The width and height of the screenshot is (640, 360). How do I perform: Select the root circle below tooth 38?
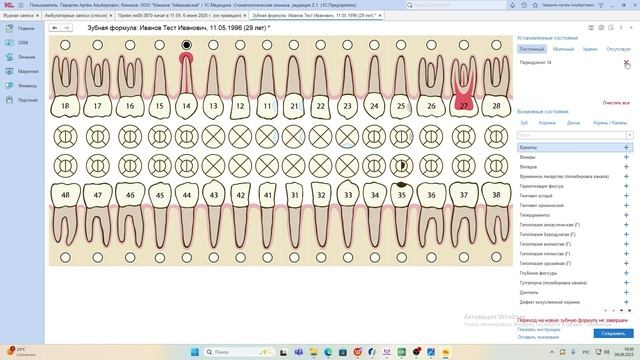pos(496,258)
